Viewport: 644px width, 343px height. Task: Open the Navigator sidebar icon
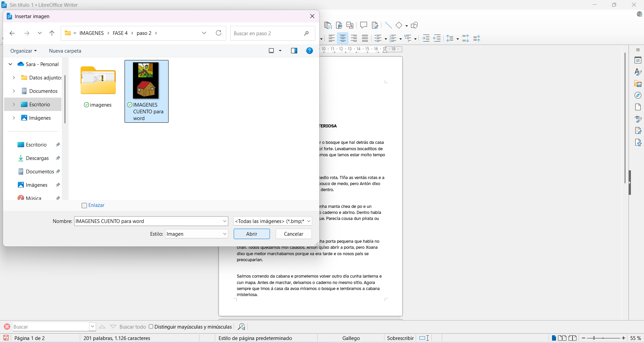pos(638,96)
